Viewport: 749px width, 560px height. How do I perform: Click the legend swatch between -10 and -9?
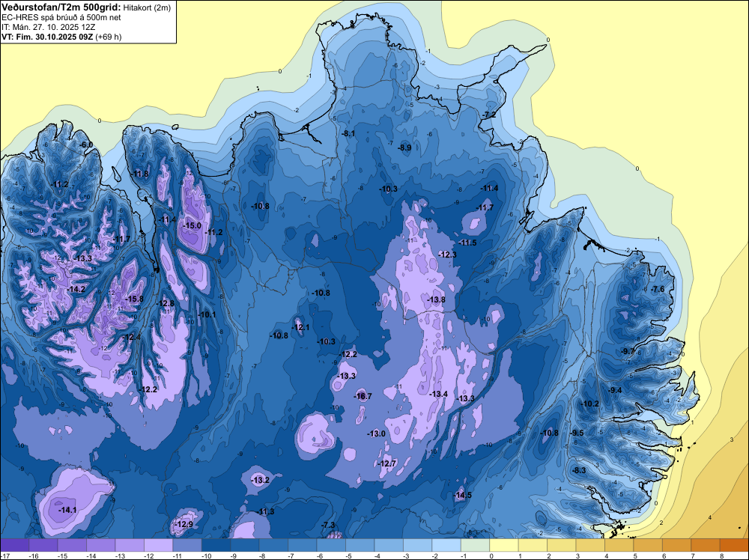pyautogui.click(x=216, y=545)
